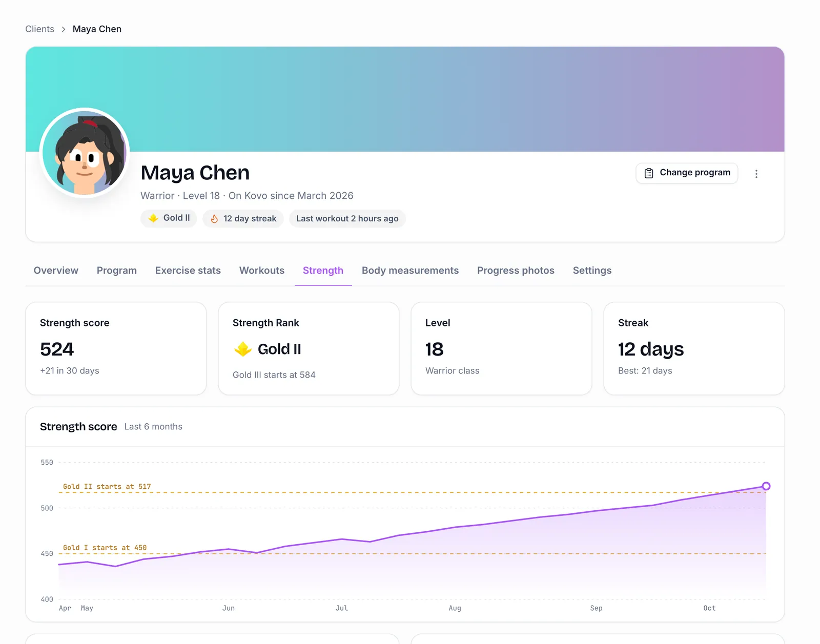Select the Strength tab

[323, 271]
